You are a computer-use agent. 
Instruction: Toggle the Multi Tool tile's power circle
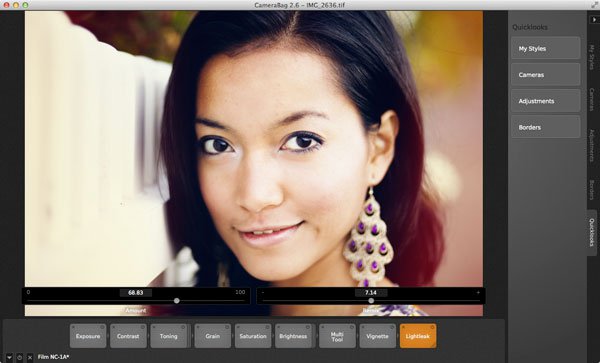[x=352, y=327]
